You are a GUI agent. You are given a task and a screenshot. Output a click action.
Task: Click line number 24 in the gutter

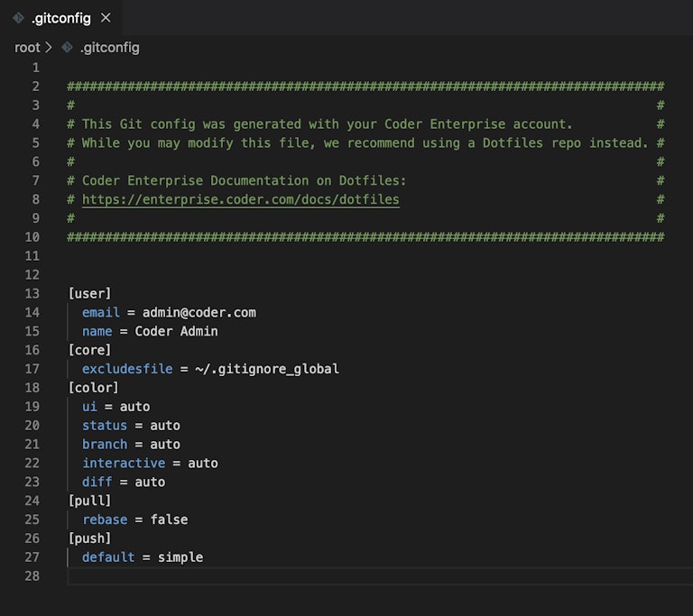pos(32,501)
